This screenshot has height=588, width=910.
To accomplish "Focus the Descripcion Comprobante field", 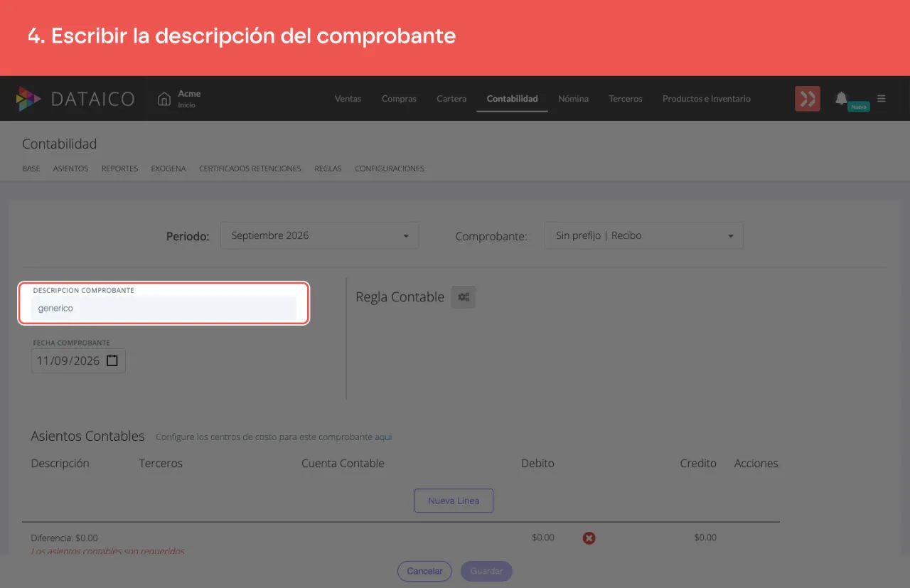I will (164, 309).
